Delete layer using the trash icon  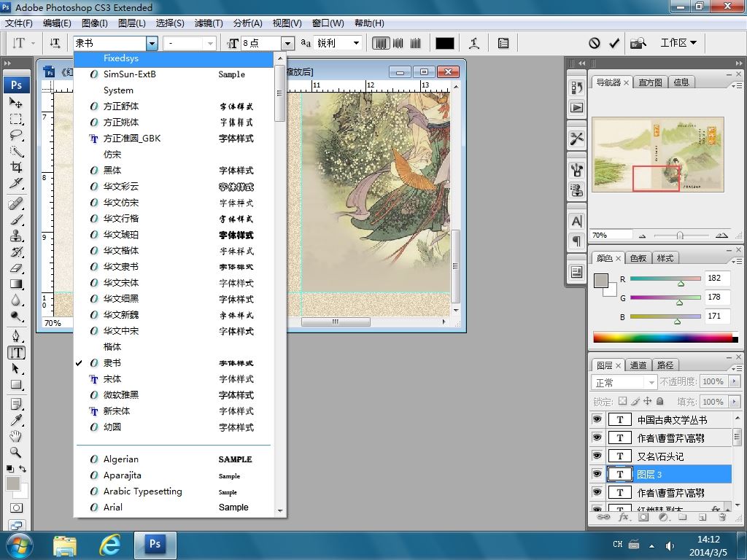pos(722,517)
